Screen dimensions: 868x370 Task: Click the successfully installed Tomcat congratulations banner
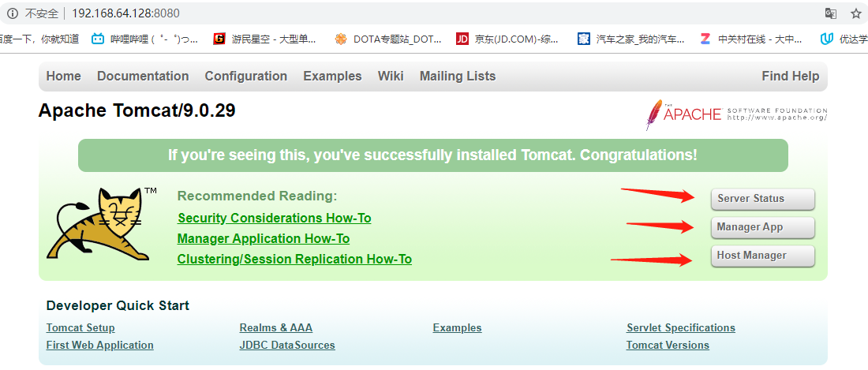[433, 155]
